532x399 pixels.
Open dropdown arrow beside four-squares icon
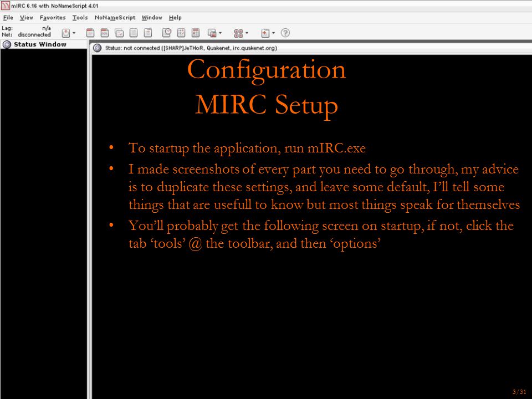[247, 33]
